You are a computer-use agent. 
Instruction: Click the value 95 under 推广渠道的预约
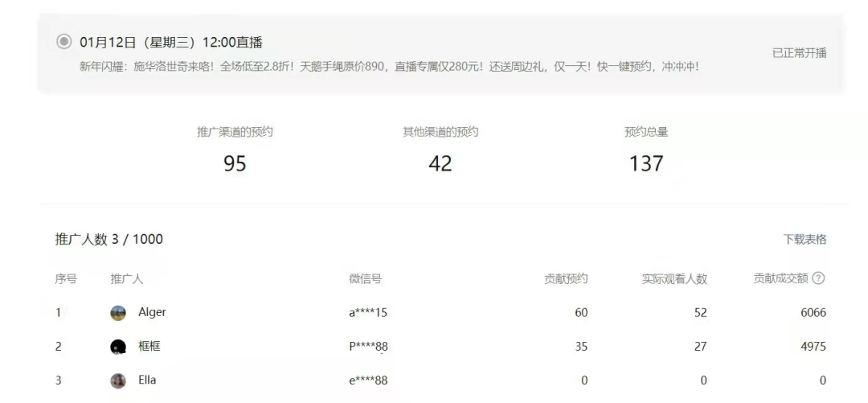[235, 163]
